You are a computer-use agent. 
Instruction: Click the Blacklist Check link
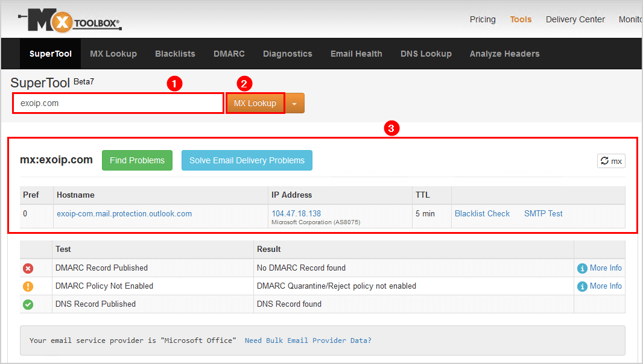click(483, 213)
